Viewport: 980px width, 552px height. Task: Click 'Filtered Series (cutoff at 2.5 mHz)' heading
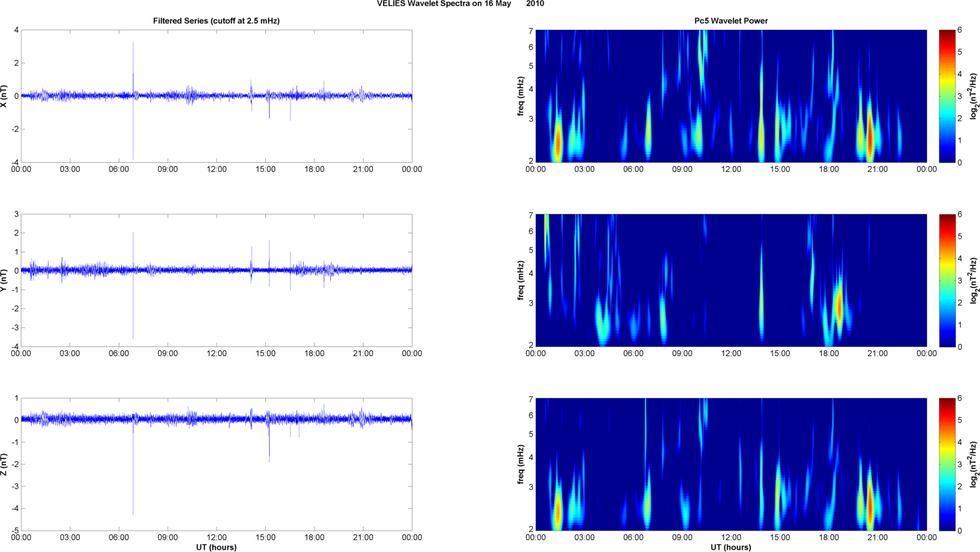[x=216, y=21]
